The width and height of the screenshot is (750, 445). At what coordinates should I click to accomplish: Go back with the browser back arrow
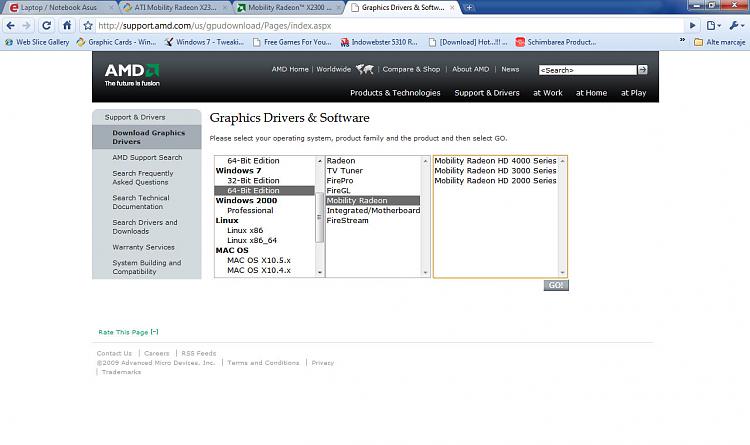[x=11, y=26]
